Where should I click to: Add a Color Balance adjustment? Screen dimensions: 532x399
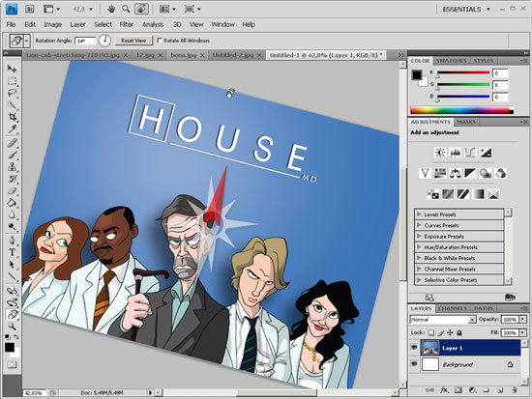pyautogui.click(x=455, y=174)
